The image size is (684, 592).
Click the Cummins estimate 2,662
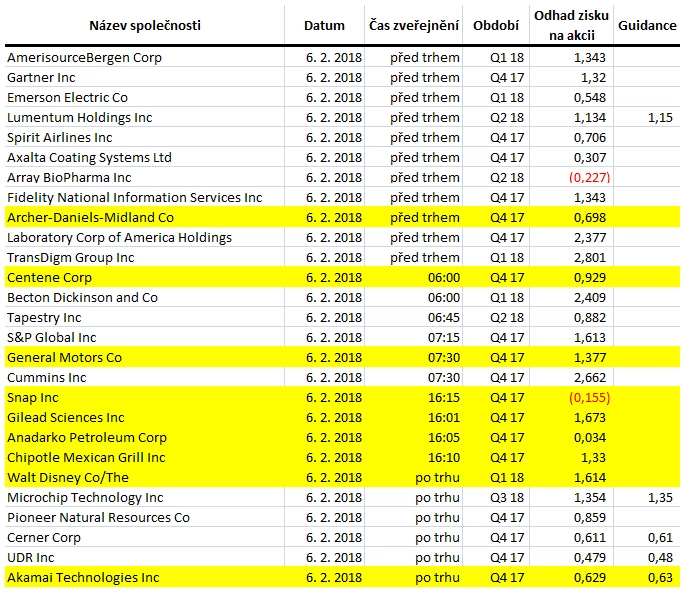pos(590,378)
